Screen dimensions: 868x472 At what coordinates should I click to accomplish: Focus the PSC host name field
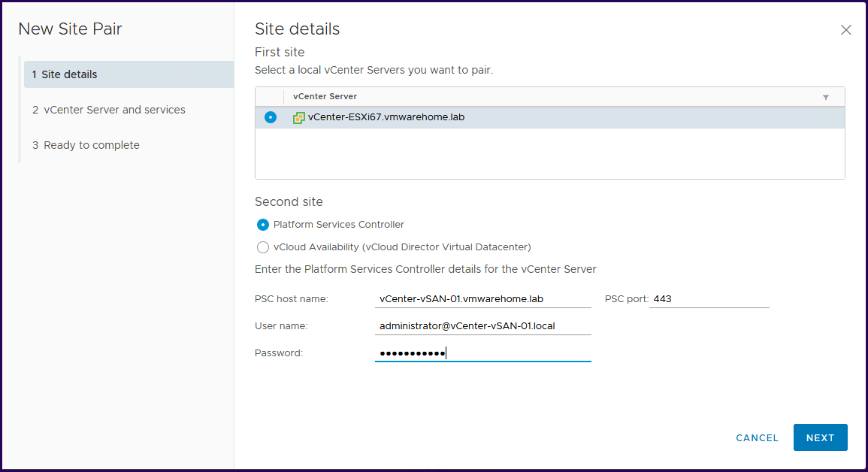[482, 299]
